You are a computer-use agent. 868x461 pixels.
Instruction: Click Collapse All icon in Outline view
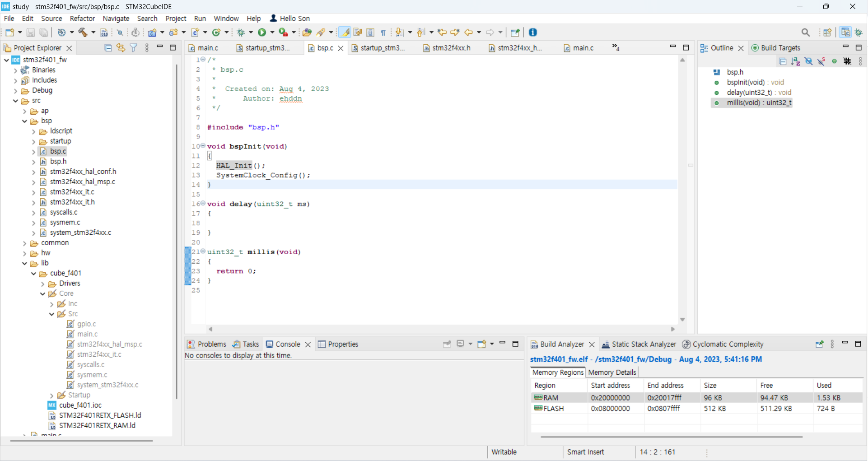click(x=783, y=61)
